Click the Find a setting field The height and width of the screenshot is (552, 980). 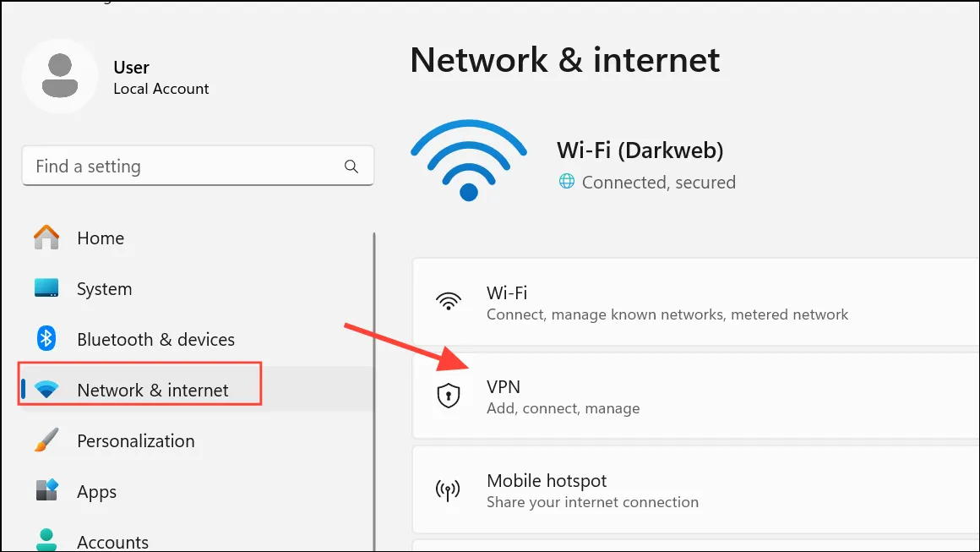click(199, 167)
